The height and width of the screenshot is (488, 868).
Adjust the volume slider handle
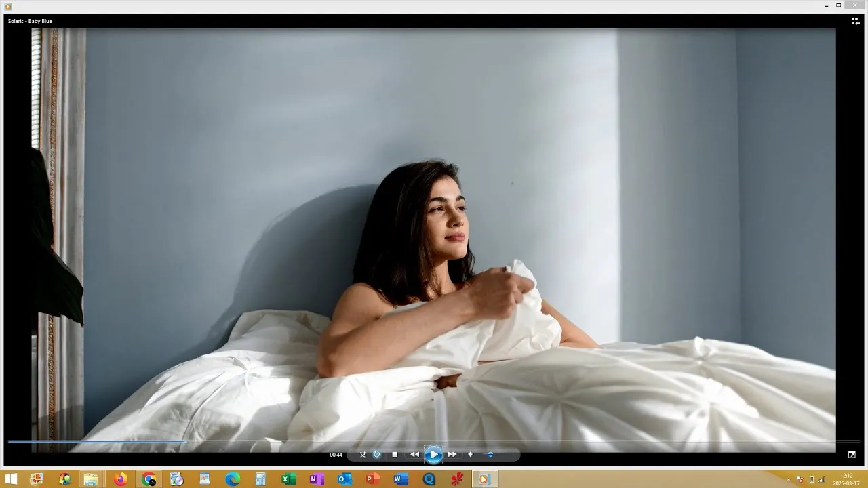pos(490,455)
